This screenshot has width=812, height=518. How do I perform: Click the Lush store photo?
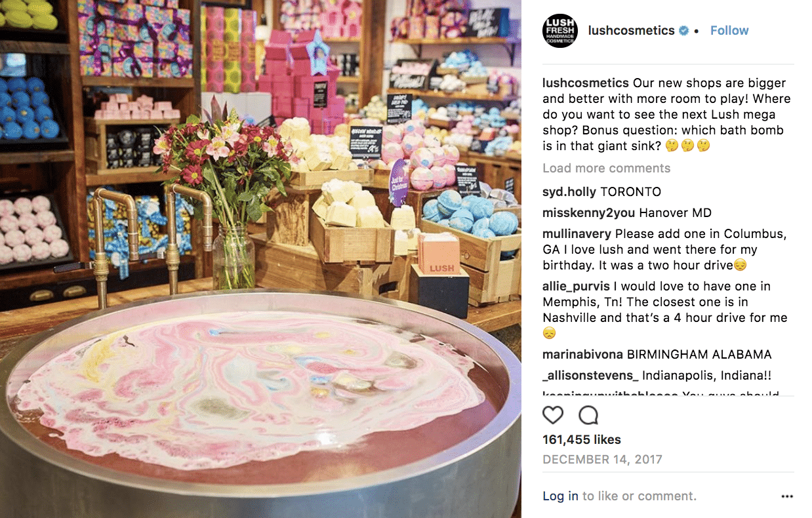coord(260,259)
